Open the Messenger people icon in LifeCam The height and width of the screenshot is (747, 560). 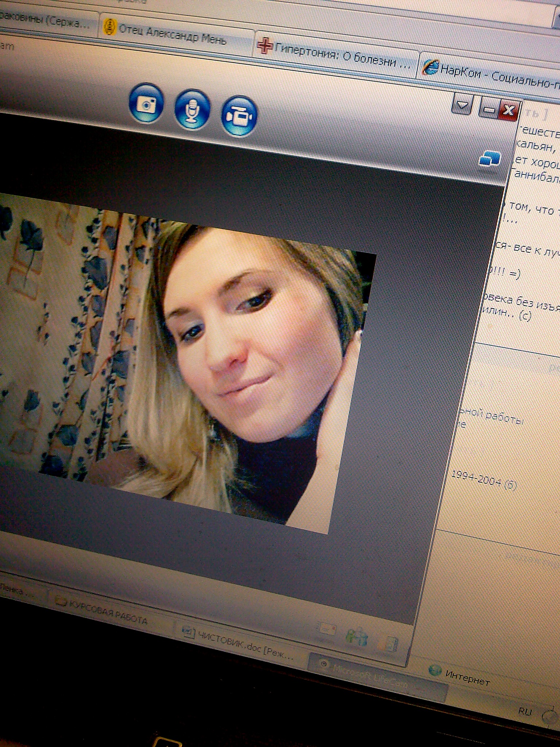click(x=357, y=637)
